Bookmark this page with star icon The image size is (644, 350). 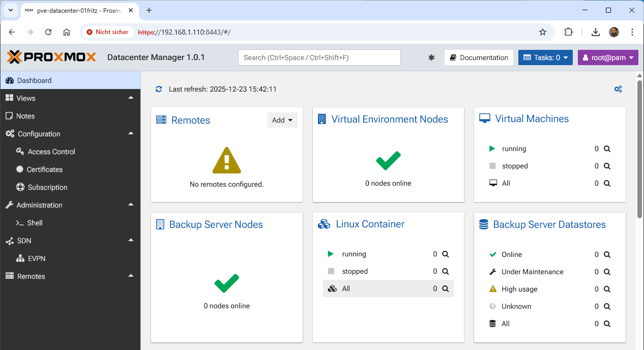pyautogui.click(x=543, y=32)
